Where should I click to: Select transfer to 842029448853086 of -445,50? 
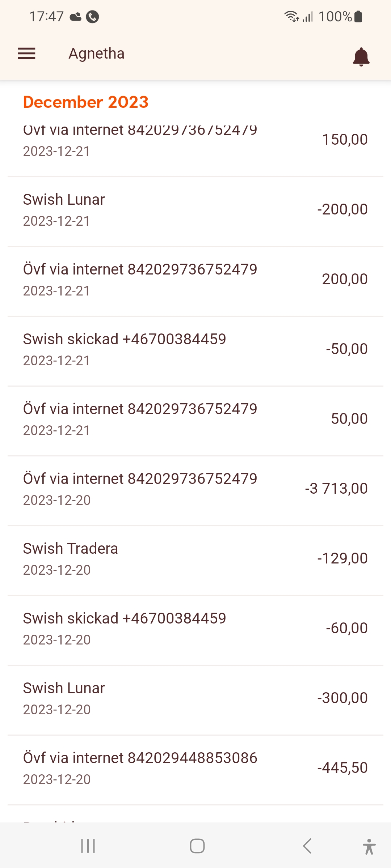195,768
